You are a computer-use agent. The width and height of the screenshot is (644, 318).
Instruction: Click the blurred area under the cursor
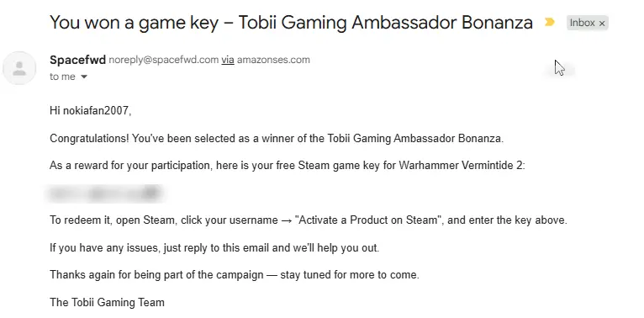pos(559,72)
